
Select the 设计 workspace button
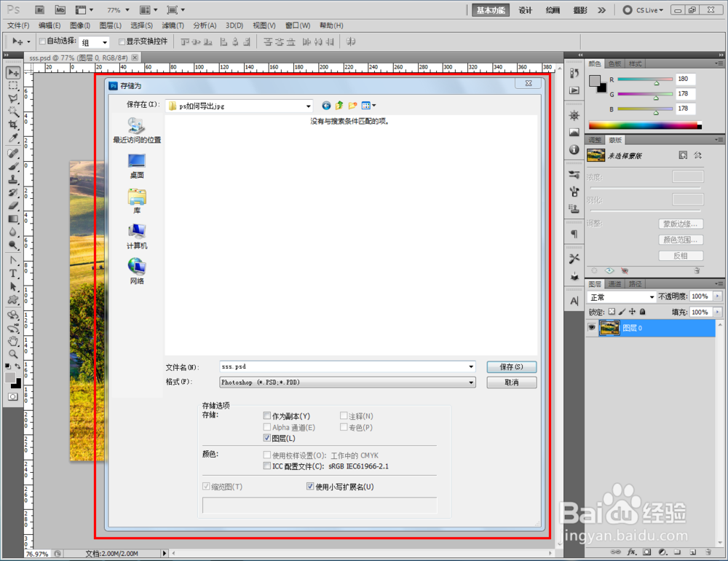click(525, 9)
